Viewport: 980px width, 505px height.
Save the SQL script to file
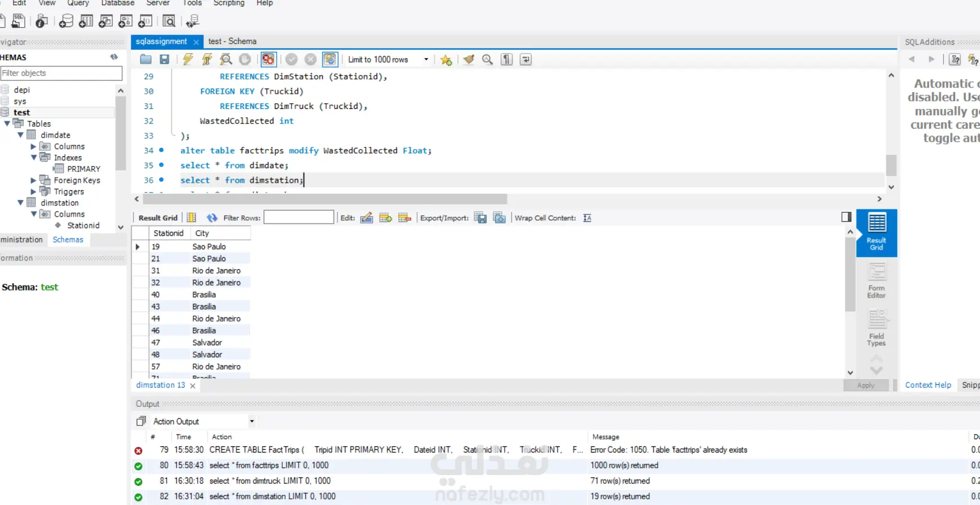pos(164,59)
